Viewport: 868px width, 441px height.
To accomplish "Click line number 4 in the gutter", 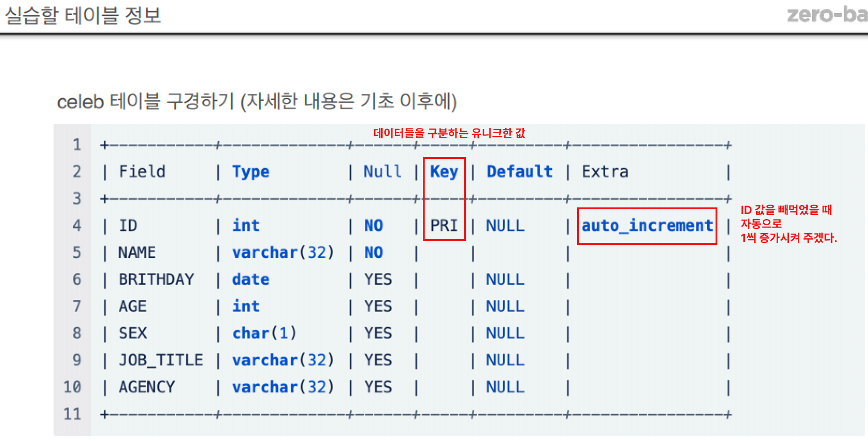I will click(x=77, y=226).
